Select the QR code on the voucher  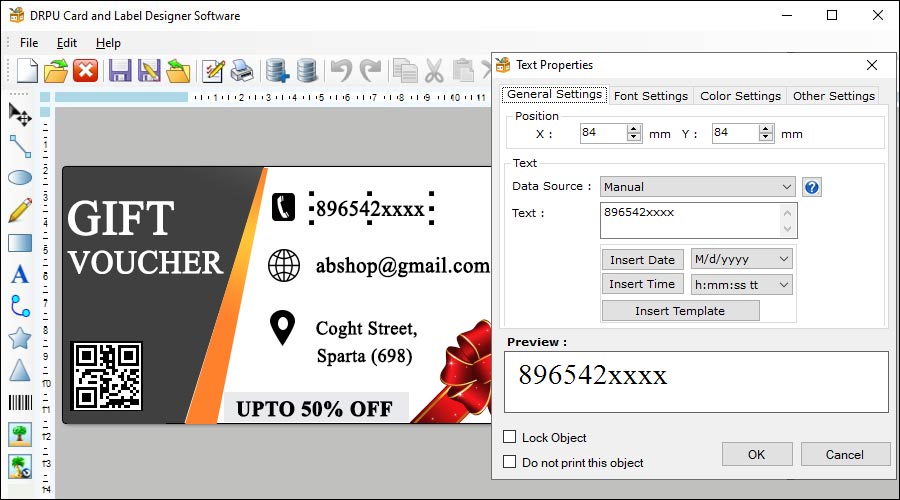tap(107, 377)
